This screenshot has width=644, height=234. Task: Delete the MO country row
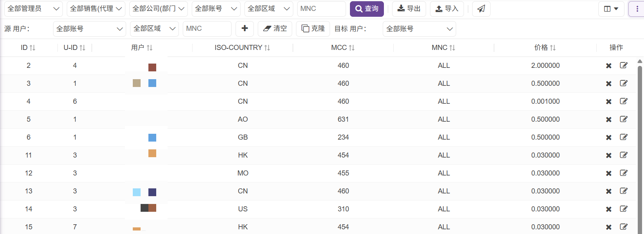(x=608, y=174)
